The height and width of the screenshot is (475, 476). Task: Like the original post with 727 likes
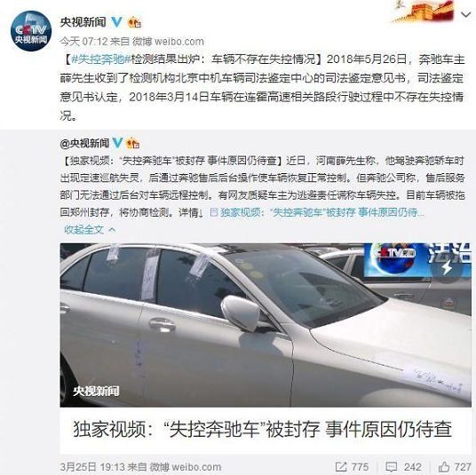455,466
